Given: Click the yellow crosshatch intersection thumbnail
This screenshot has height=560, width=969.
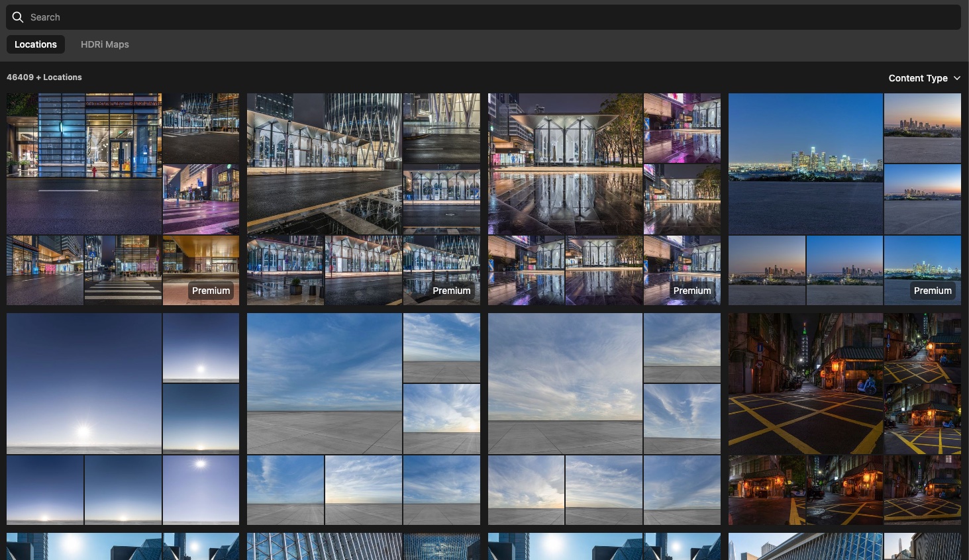Looking at the screenshot, I should [805, 384].
